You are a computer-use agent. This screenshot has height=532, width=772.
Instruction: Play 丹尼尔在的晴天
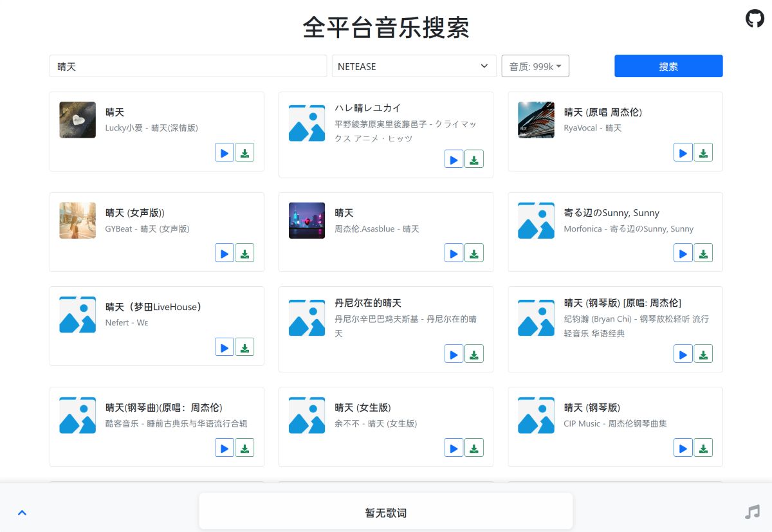[454, 354]
